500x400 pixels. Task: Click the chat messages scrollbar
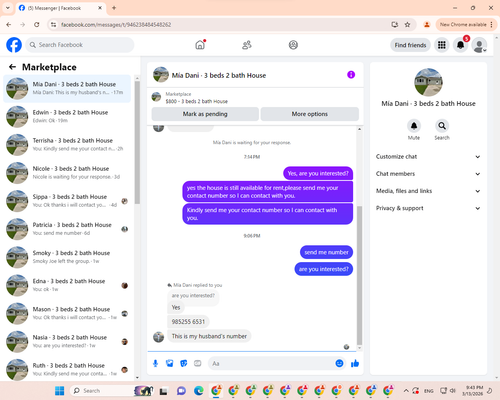pyautogui.click(x=359, y=275)
